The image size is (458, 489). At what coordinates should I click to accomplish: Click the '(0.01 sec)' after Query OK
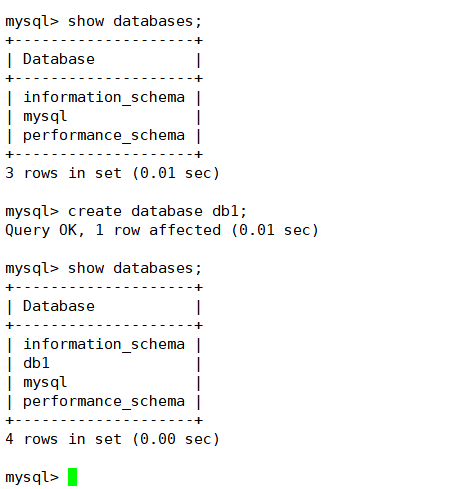coord(275,231)
